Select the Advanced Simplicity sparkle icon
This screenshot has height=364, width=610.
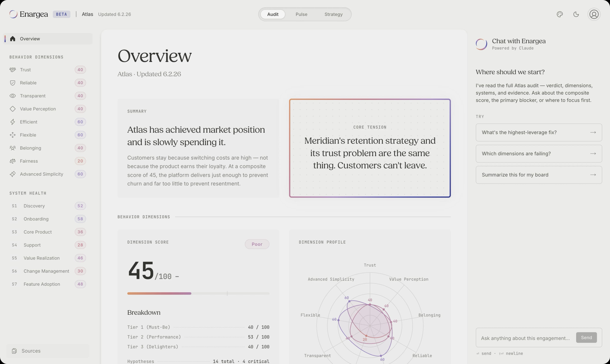coord(13,174)
